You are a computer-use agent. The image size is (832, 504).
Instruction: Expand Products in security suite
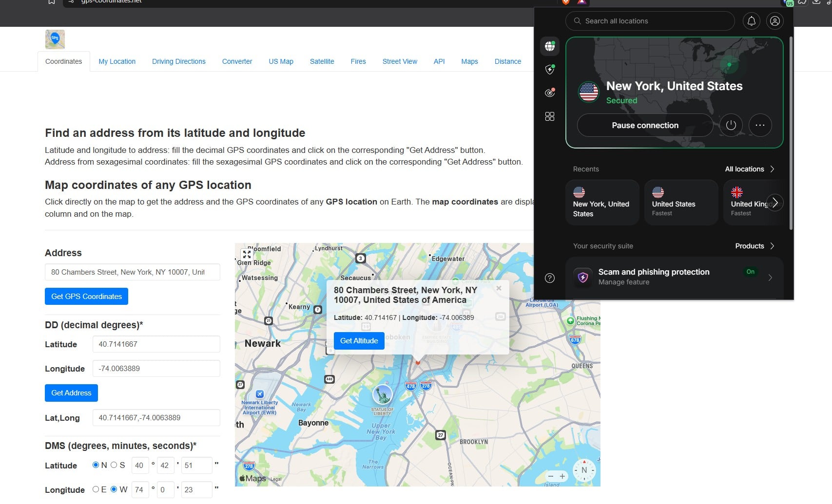[755, 246]
